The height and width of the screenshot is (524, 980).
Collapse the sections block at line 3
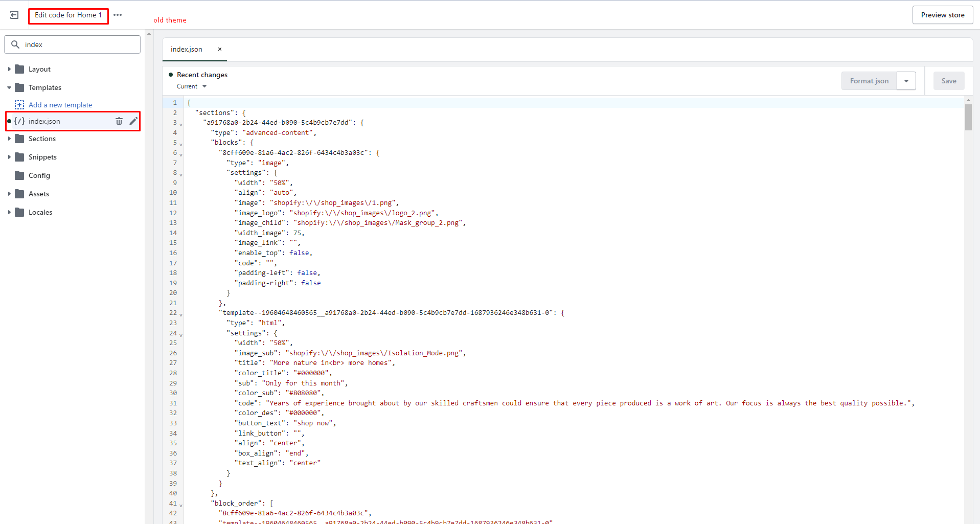[181, 124]
